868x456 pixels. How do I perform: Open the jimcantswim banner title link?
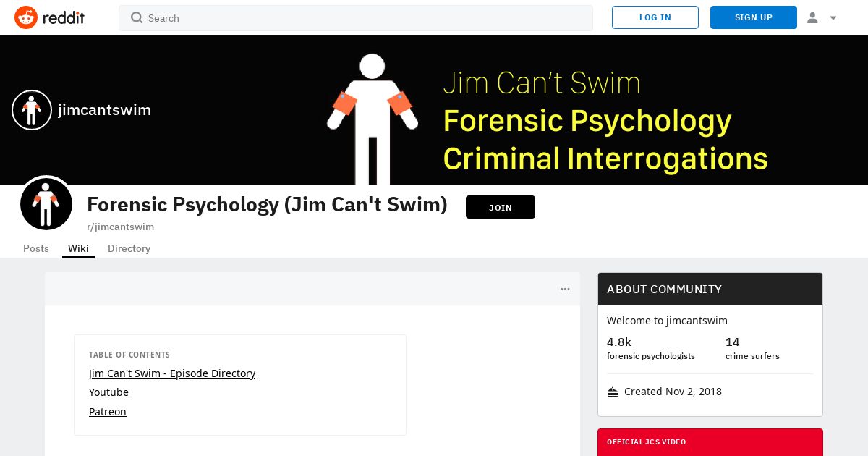pos(104,110)
